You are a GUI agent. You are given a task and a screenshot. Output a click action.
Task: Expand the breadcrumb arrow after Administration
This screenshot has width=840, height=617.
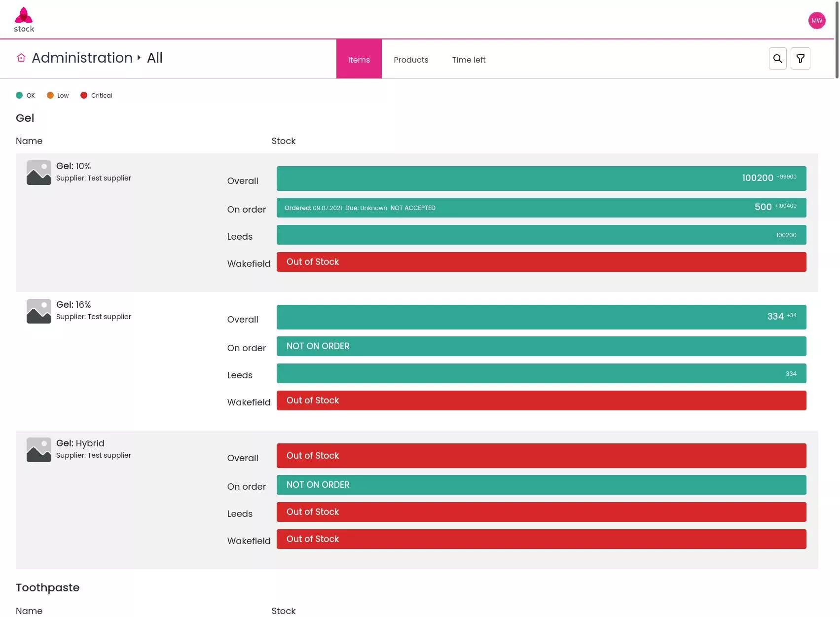(139, 58)
